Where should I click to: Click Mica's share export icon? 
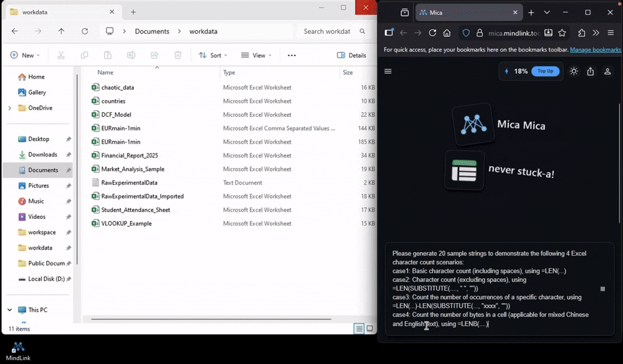click(x=591, y=72)
